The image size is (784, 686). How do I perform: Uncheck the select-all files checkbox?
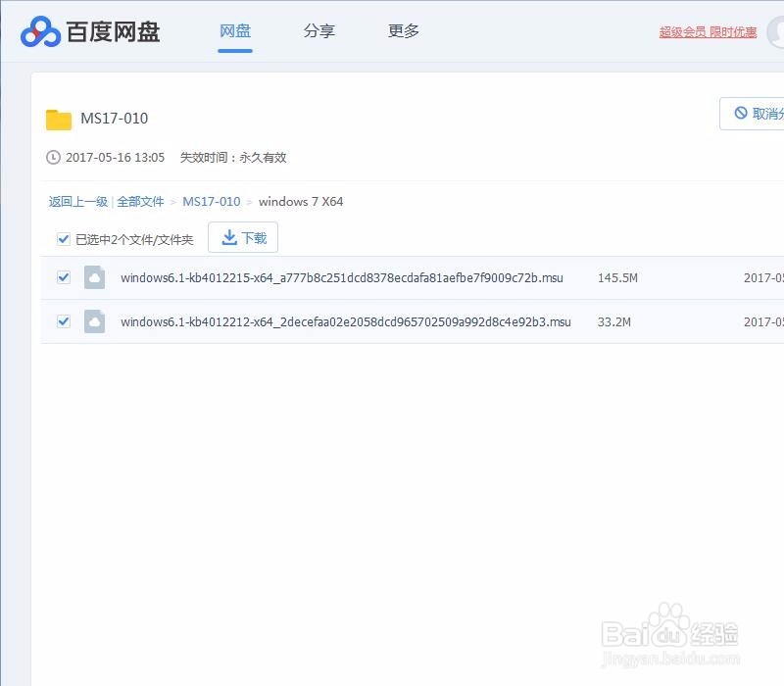tap(62, 238)
